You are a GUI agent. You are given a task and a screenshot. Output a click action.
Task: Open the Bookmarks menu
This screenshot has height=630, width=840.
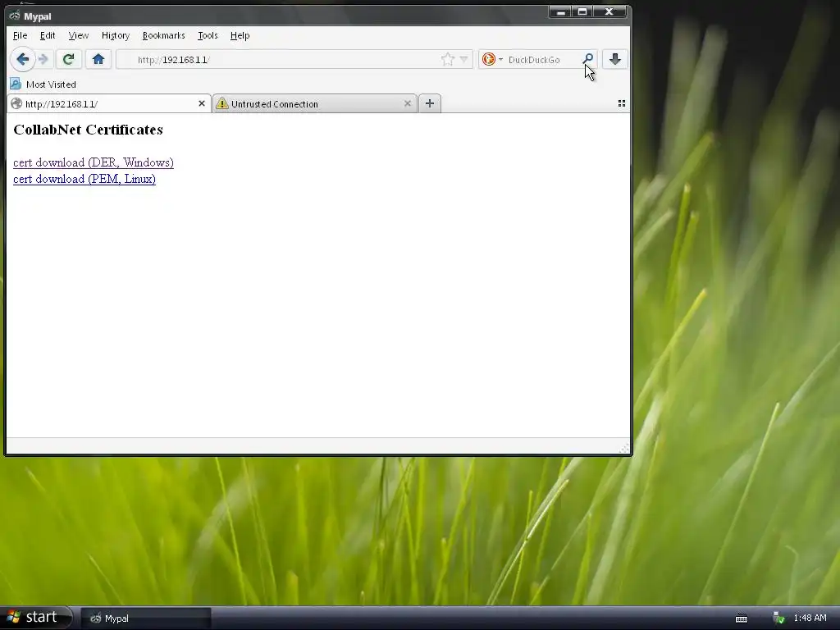tap(163, 35)
